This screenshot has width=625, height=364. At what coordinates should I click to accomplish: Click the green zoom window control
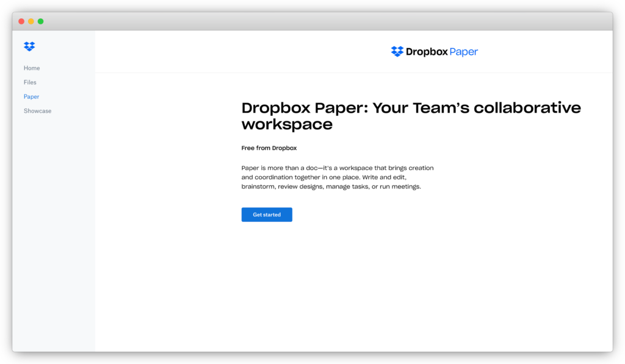(40, 20)
